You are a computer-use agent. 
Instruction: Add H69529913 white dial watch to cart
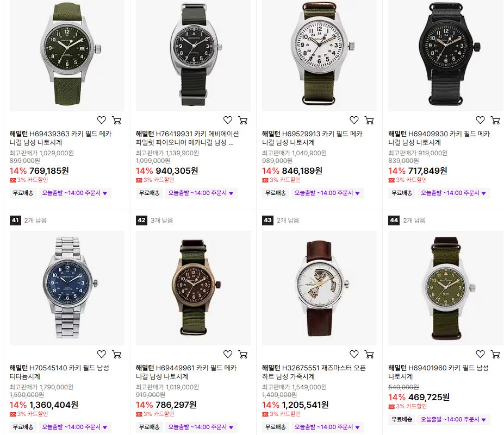tap(369, 120)
